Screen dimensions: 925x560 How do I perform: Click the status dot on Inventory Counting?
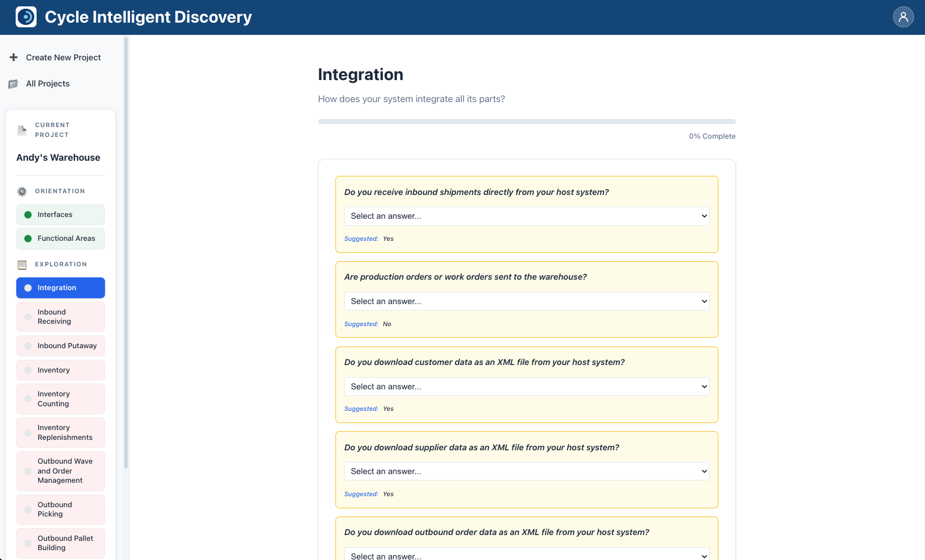click(x=28, y=399)
